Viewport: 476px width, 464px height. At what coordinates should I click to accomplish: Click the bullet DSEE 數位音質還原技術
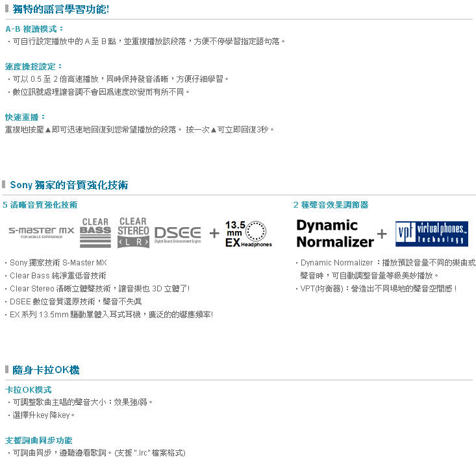tap(73, 302)
